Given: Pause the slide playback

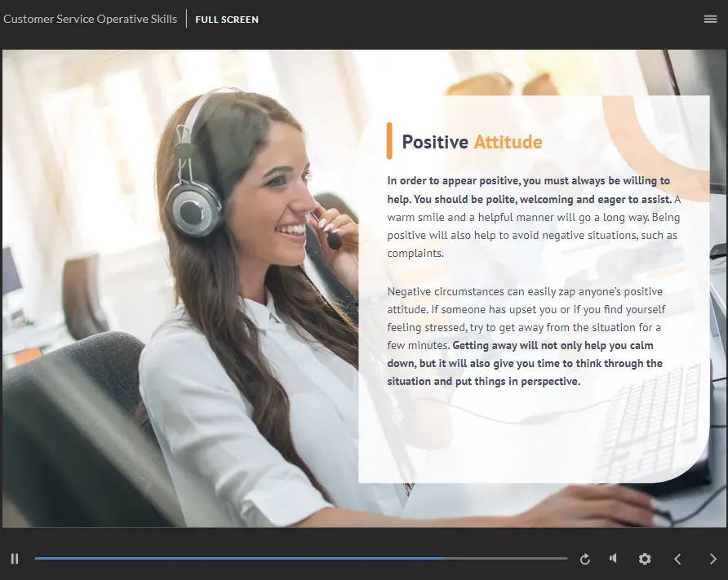Looking at the screenshot, I should coord(15,559).
